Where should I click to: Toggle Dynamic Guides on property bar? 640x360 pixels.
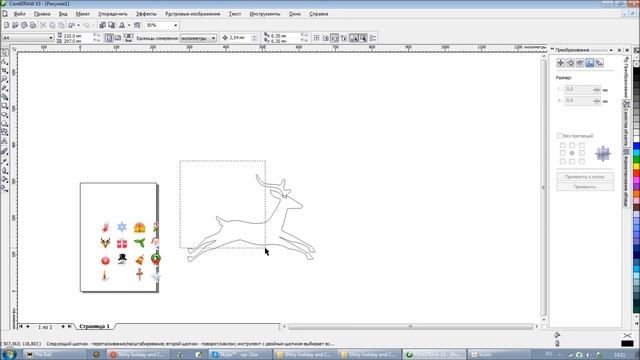(344, 38)
